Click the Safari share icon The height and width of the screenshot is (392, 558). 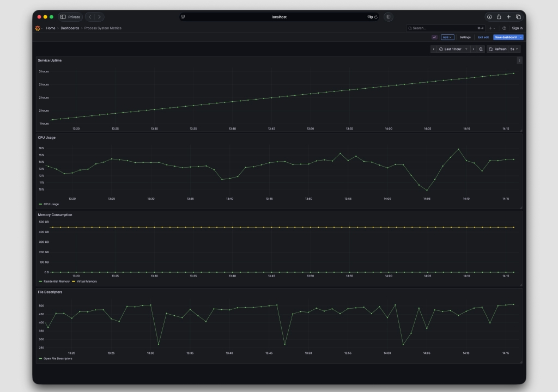click(x=499, y=16)
